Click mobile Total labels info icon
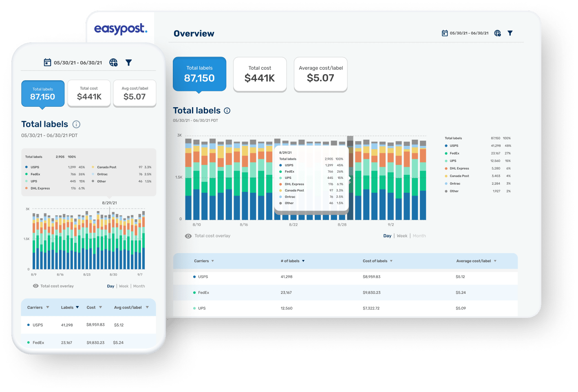 (76, 124)
